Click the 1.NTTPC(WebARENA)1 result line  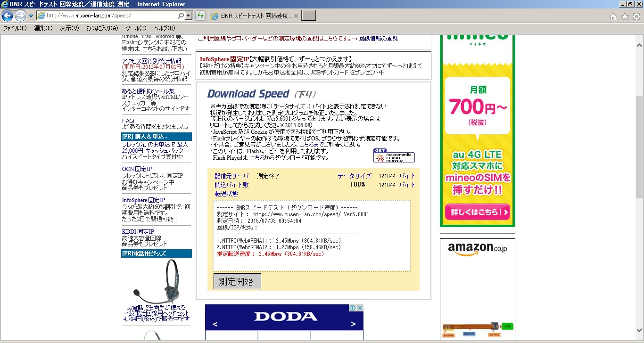click(278, 240)
